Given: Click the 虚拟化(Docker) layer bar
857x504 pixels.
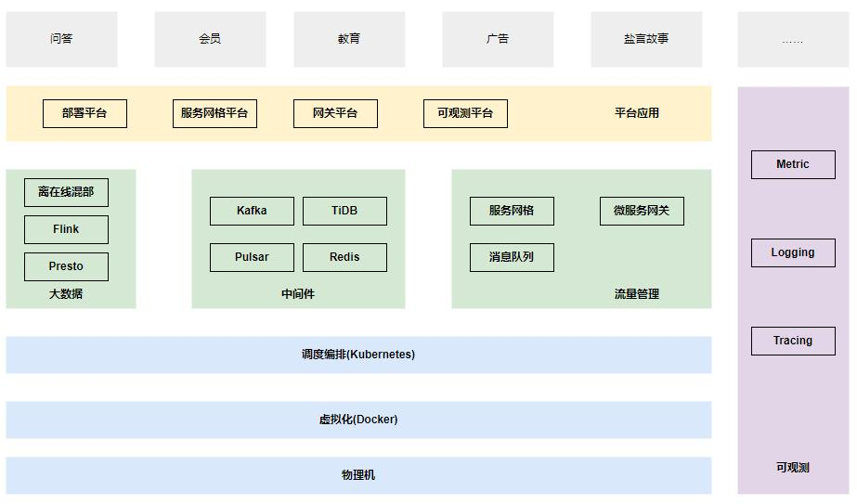Looking at the screenshot, I should [x=358, y=420].
